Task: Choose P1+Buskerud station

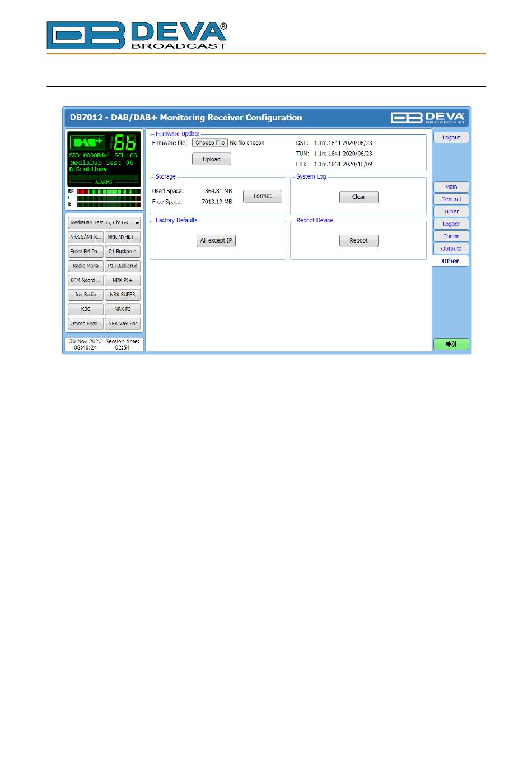Action: (x=123, y=266)
